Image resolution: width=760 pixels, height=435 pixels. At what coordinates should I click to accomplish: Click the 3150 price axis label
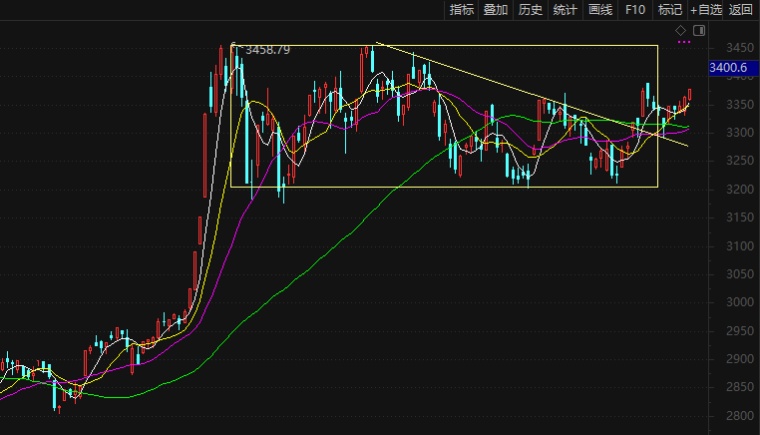(740, 217)
